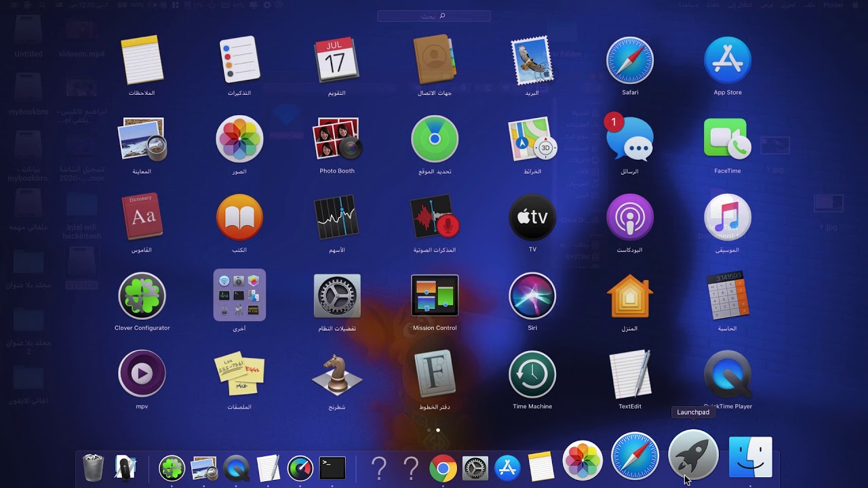Image resolution: width=868 pixels, height=488 pixels.
Task: Open Contacts (جهات الاتصال) address book
Action: tap(435, 60)
